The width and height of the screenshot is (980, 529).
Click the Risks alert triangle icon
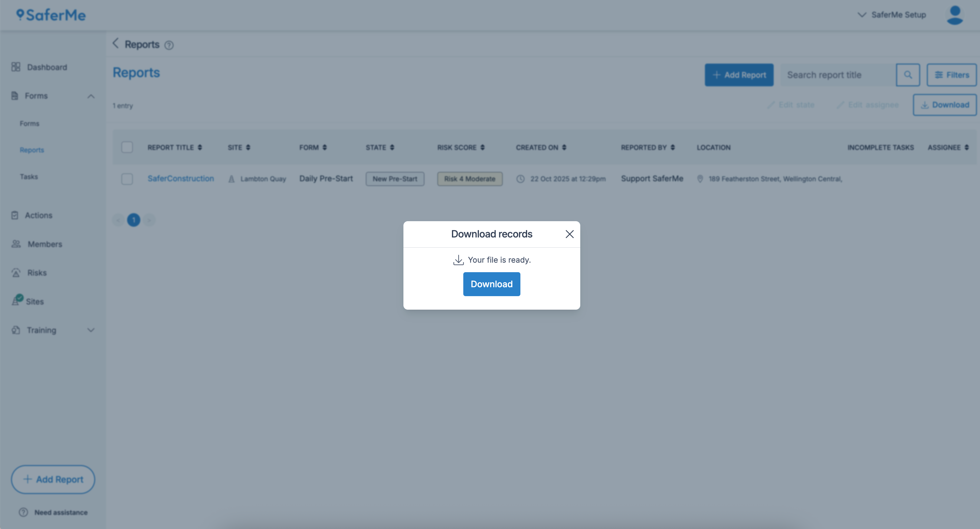point(16,272)
